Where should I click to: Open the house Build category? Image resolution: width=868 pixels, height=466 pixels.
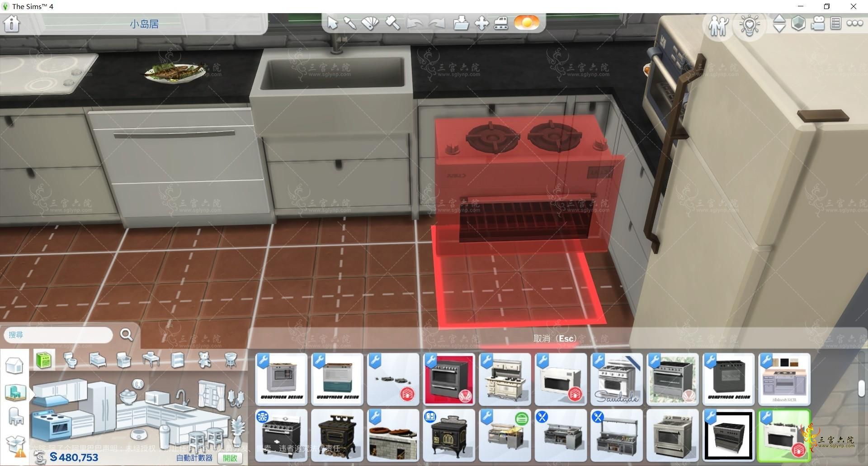[x=14, y=366]
